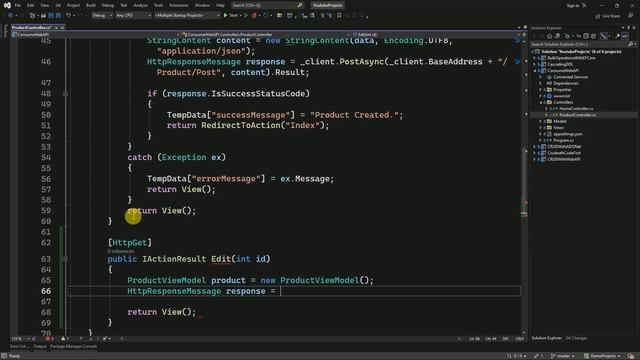Select Dependencies node in Solution Explorer
The width and height of the screenshot is (640, 360).
pyautogui.click(x=565, y=83)
